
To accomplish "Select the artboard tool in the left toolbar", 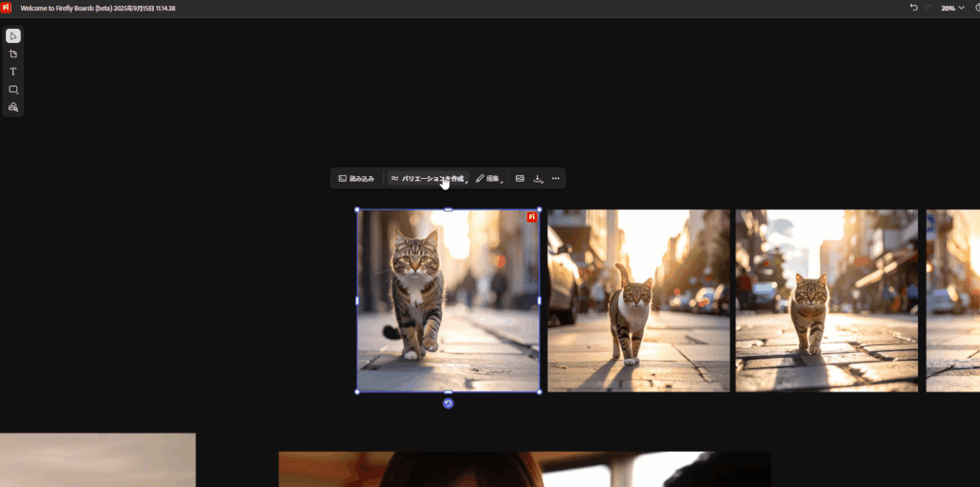I will pyautogui.click(x=13, y=54).
